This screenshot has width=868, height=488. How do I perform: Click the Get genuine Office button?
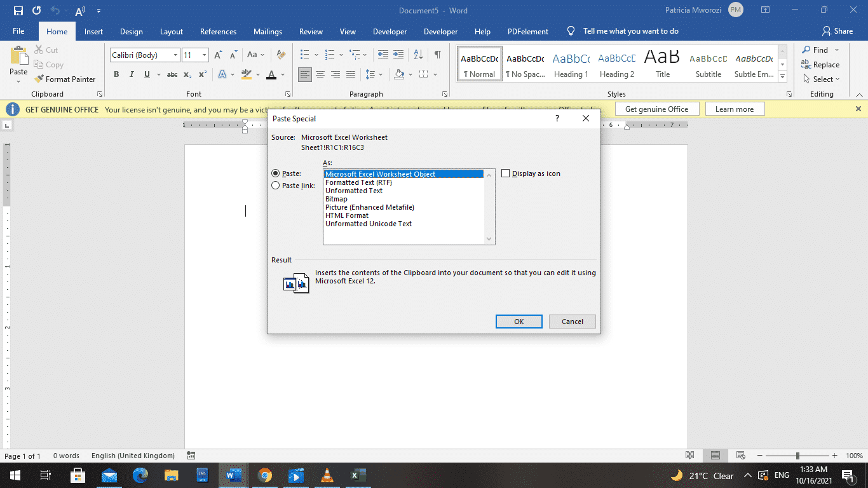pos(657,109)
